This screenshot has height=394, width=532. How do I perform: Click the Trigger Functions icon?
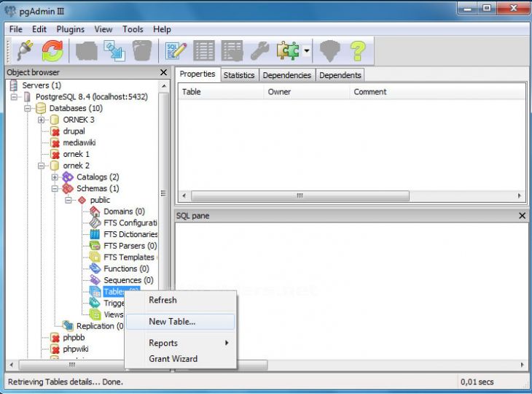pyautogui.click(x=95, y=303)
